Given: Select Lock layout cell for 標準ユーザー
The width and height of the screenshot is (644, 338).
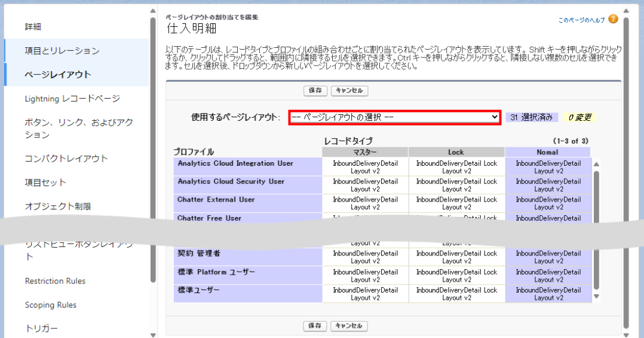Looking at the screenshot, I should coord(456,294).
